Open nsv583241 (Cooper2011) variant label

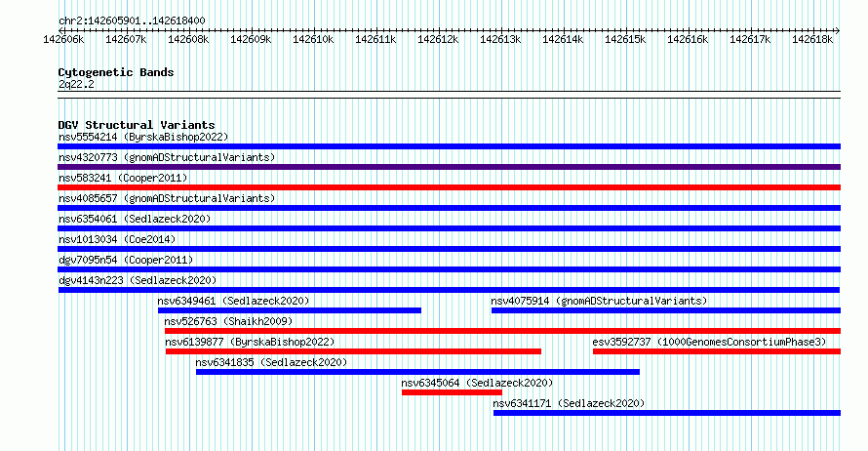(123, 178)
